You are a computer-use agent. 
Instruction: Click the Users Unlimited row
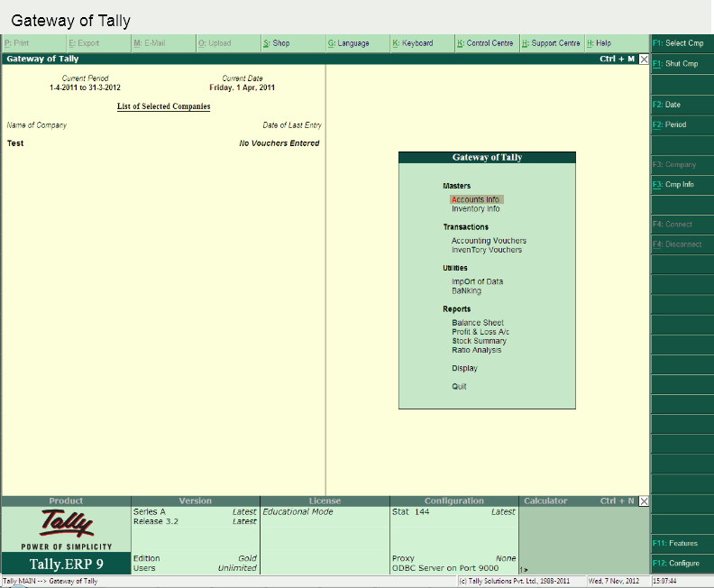(x=195, y=568)
